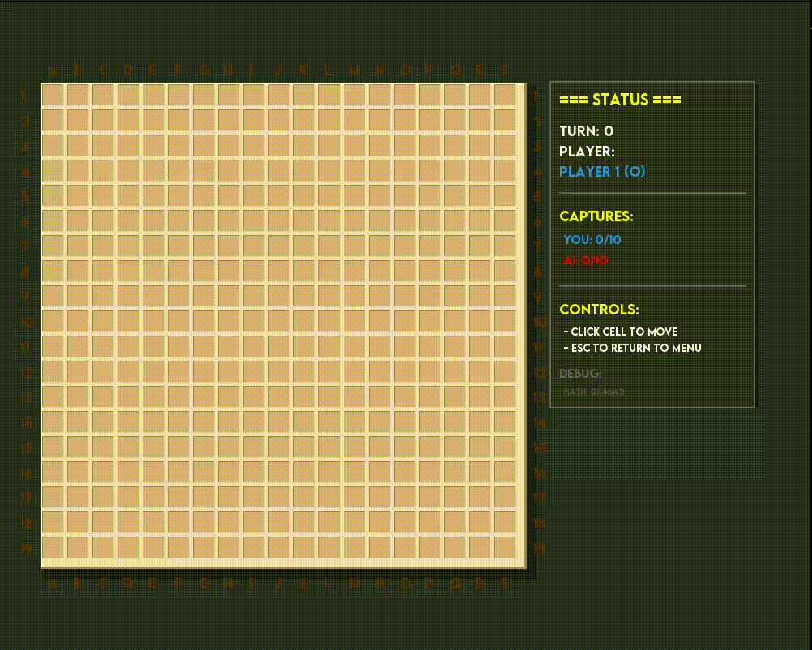Click the "AI: 0/10" captures counter
The image size is (812, 650).
585,260
